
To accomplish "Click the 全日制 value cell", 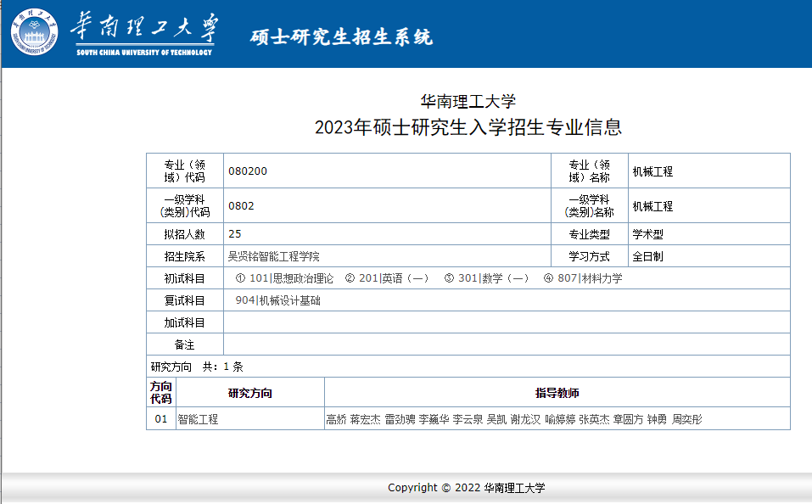I will 709,256.
